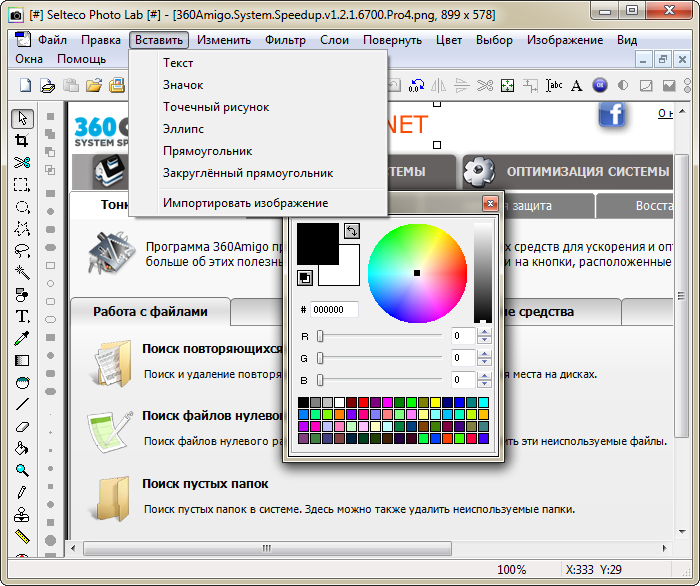Click the white background color box
Viewport: 700px width, 586px height.
click(x=349, y=274)
